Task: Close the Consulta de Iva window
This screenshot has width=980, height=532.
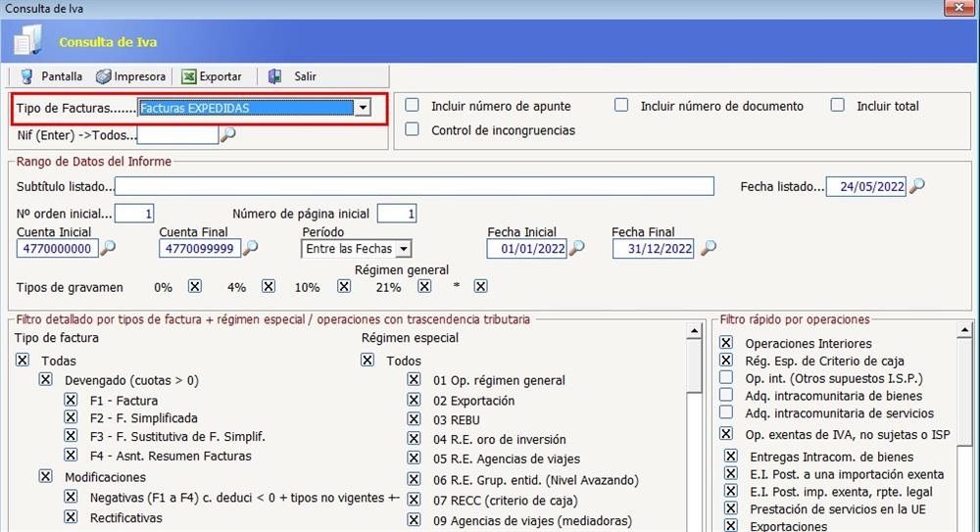Action: [956, 8]
